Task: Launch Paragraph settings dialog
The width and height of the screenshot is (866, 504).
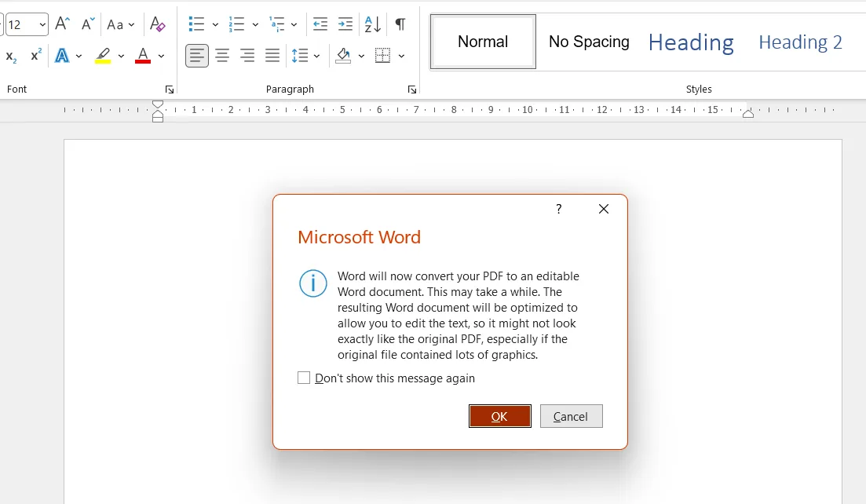Action: [x=412, y=89]
